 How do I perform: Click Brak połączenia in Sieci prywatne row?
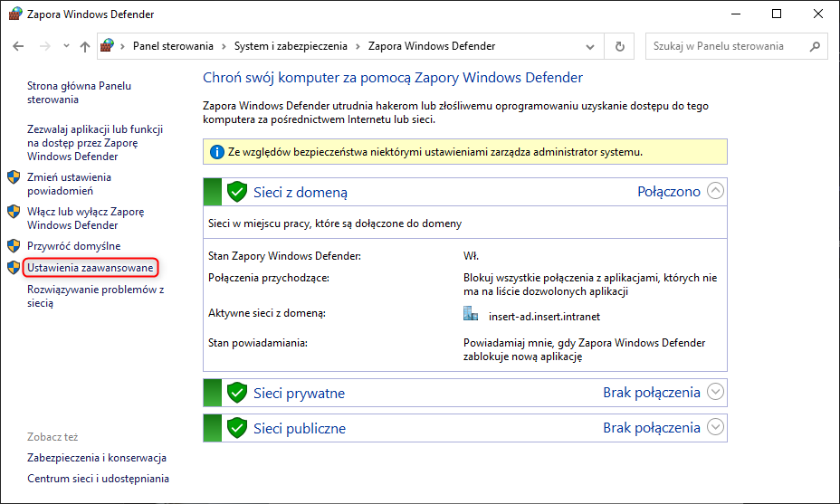[652, 393]
